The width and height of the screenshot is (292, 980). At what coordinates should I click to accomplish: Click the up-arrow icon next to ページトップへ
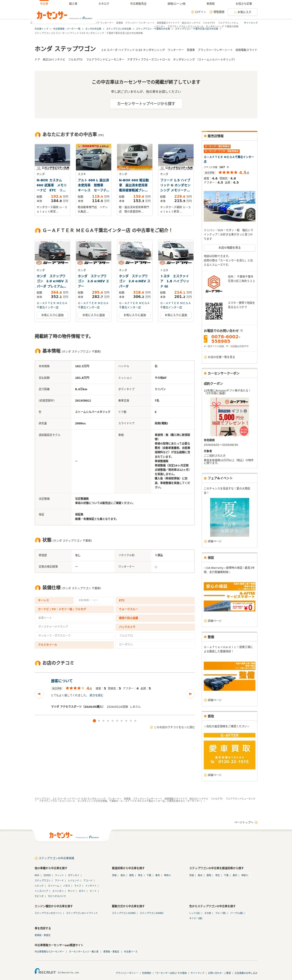click(256, 823)
